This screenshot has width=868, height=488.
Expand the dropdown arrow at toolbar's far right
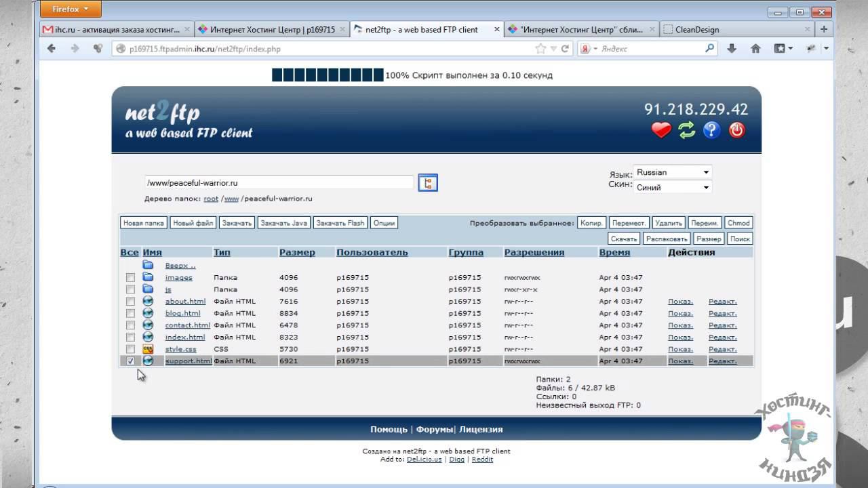coord(826,49)
